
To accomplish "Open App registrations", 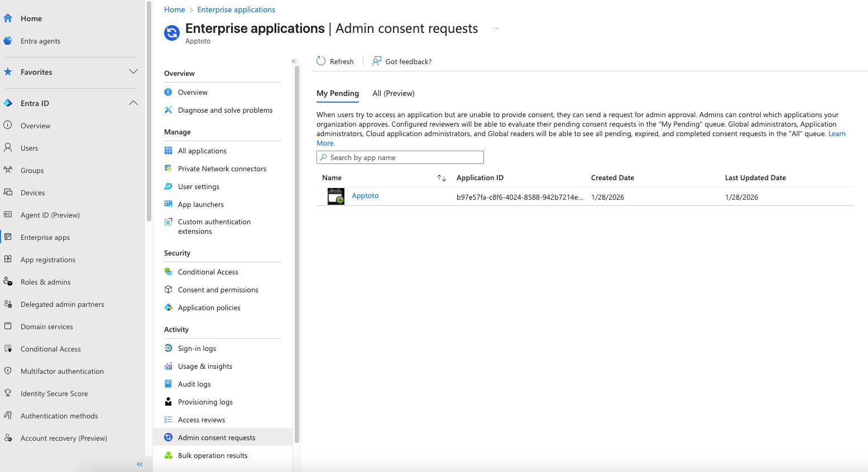I will click(48, 259).
